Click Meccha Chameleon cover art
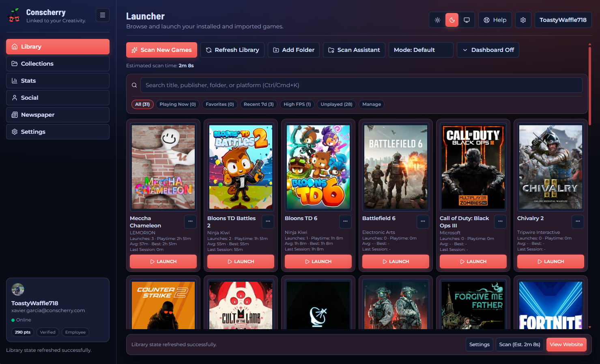Image resolution: width=600 pixels, height=364 pixels. (163, 167)
